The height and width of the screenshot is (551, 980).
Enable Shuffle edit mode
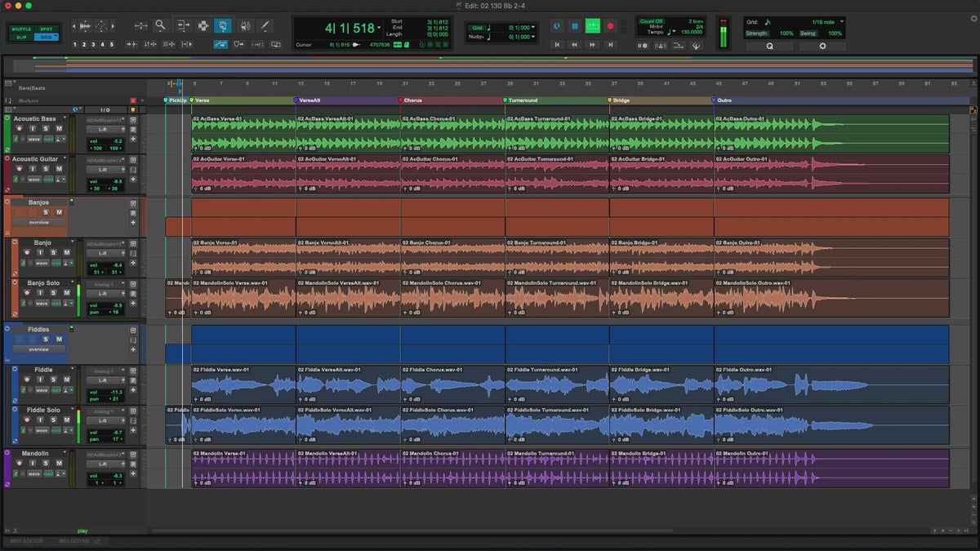pyautogui.click(x=21, y=29)
